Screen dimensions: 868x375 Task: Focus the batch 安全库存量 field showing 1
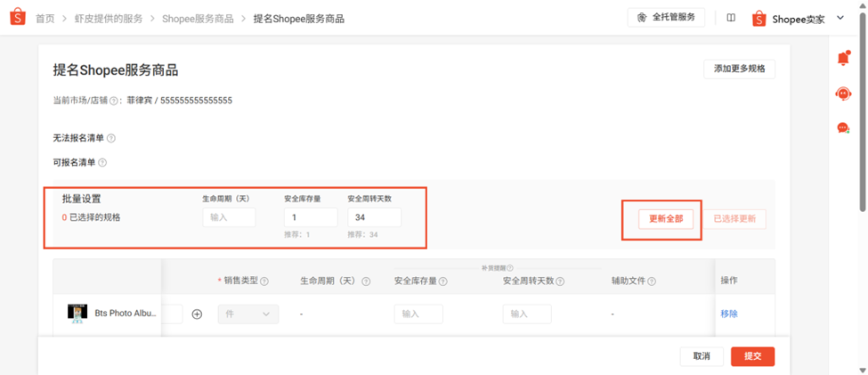311,217
